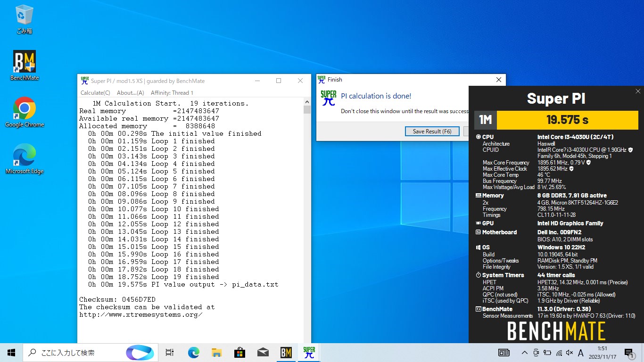Viewport: 644px width, 362px height.
Task: Check the battery status tray icon
Action: 547,353
